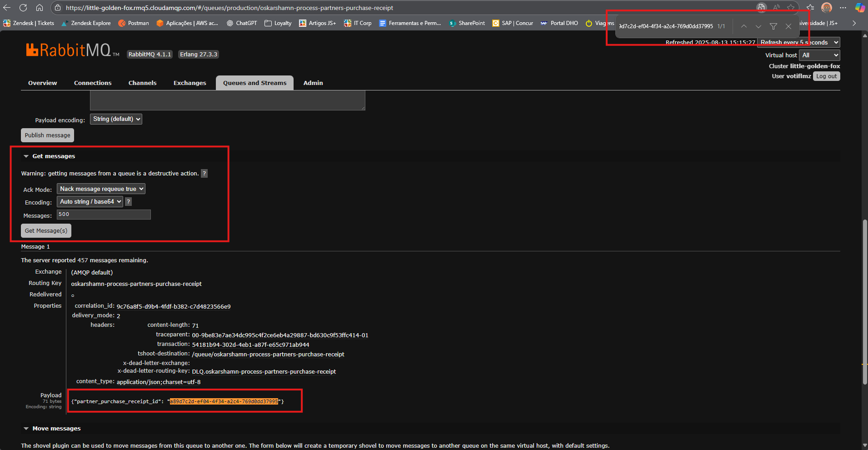Open the Refresh every 5 seconds dropdown
Screen dimensions: 868x450
[x=798, y=42]
